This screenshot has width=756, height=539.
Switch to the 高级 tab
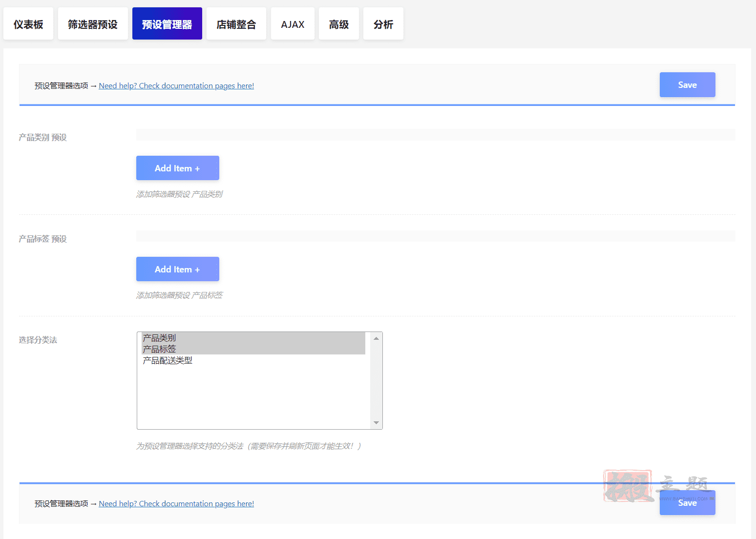339,23
